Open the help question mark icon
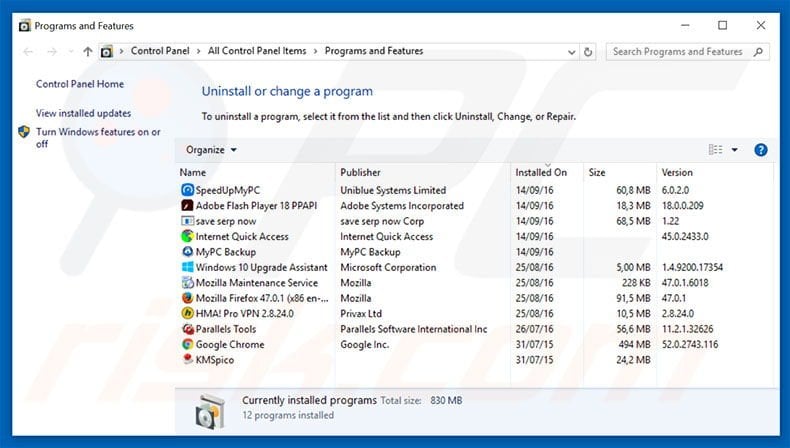This screenshot has height=448, width=790. click(x=760, y=150)
